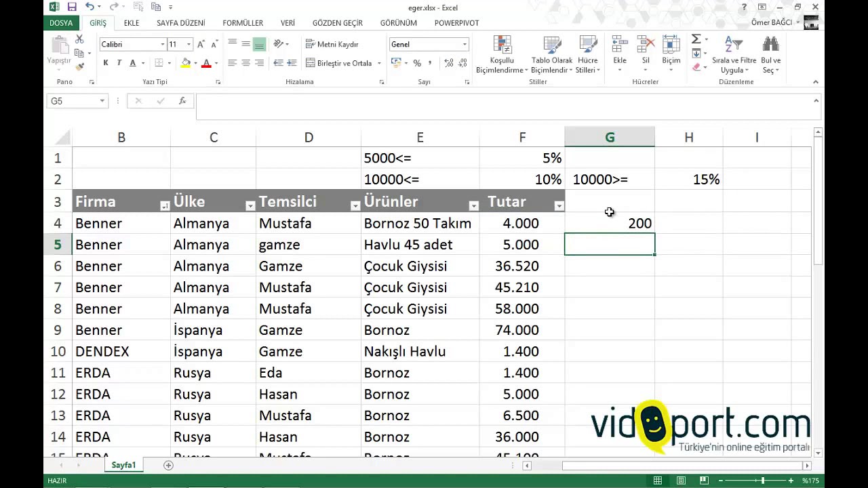Open Ülke column filter dropdown
The width and height of the screenshot is (868, 488).
250,206
